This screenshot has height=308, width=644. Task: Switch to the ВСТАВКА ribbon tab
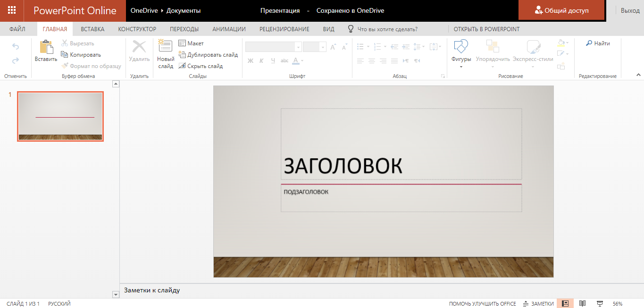pos(92,29)
